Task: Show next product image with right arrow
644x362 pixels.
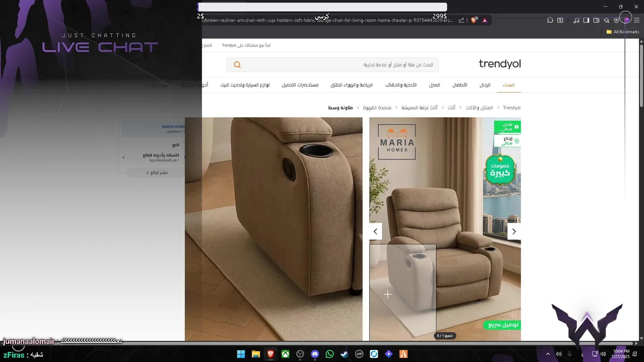Action: click(514, 231)
